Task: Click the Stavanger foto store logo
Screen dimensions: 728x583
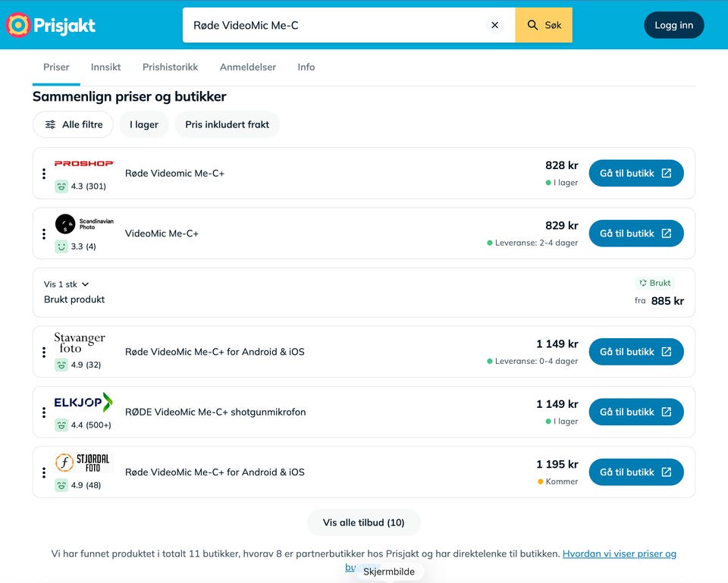Action: click(80, 343)
